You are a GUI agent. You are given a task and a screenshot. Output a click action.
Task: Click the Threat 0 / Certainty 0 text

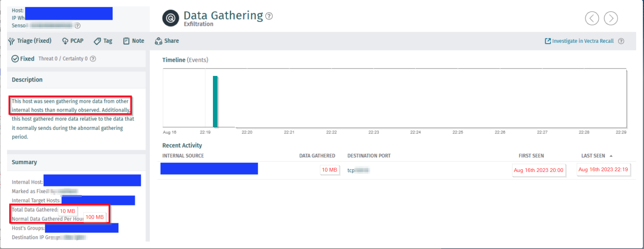63,59
